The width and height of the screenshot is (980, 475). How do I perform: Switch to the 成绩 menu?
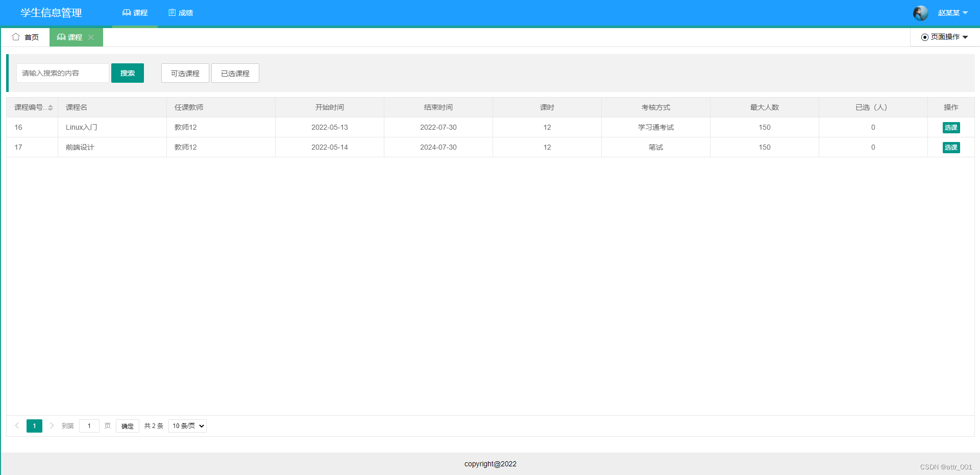tap(180, 13)
